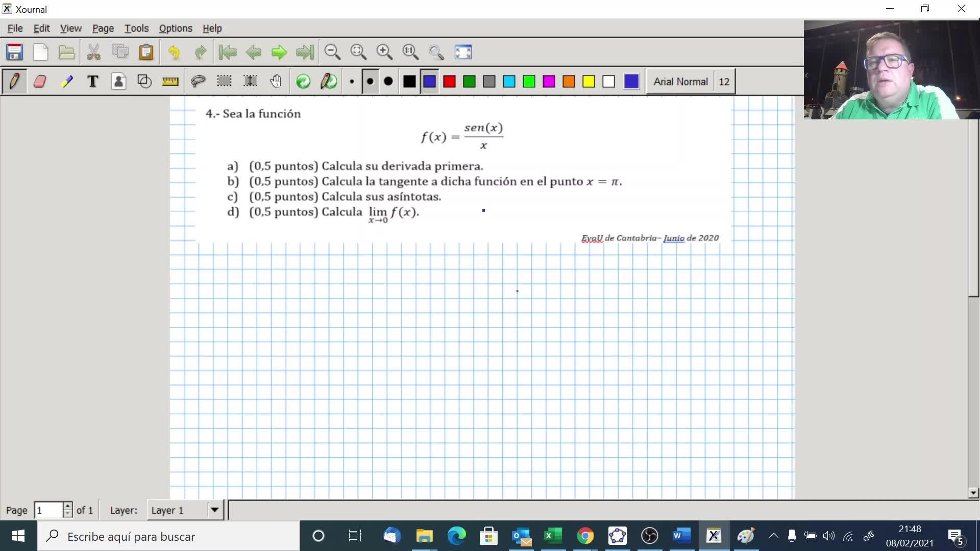Click the Vertical Space tool
980x551 pixels.
pos(250,82)
